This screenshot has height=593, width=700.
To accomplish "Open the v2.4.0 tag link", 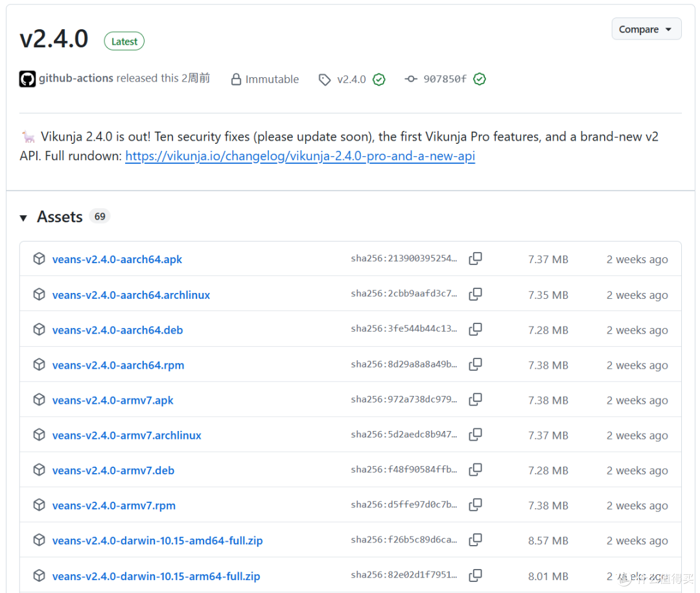I will tap(351, 80).
